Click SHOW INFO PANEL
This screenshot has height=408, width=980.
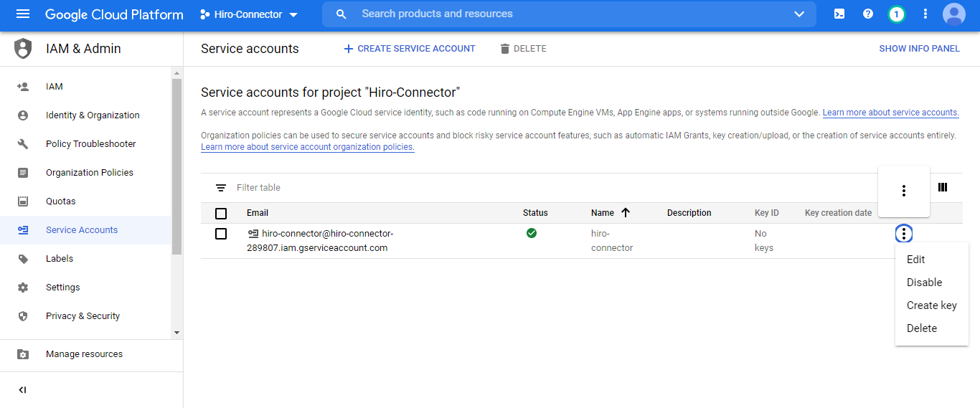919,49
